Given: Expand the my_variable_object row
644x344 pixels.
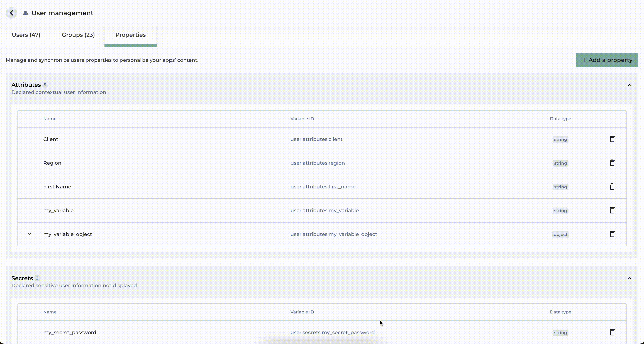Looking at the screenshot, I should pyautogui.click(x=30, y=234).
